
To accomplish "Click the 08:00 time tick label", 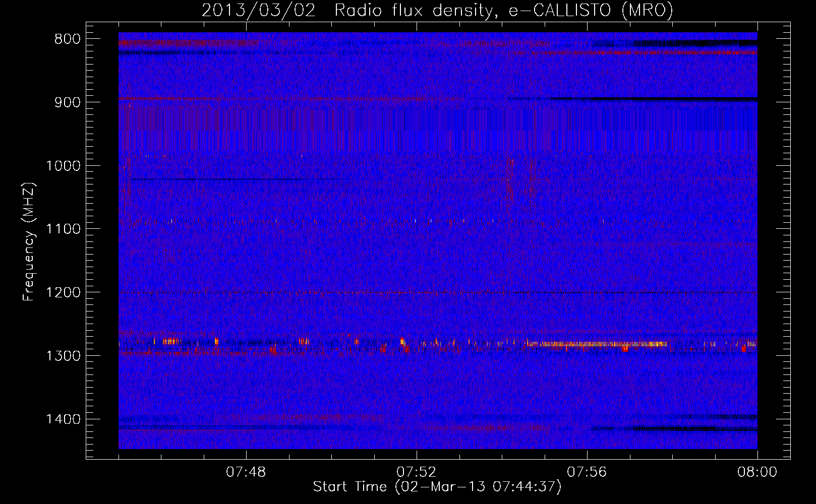I will [x=757, y=472].
